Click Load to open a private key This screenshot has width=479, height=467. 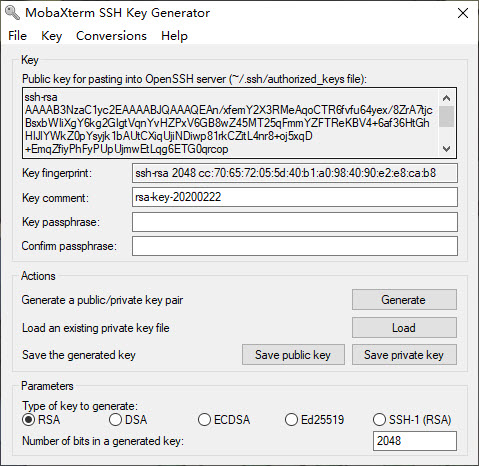point(404,328)
